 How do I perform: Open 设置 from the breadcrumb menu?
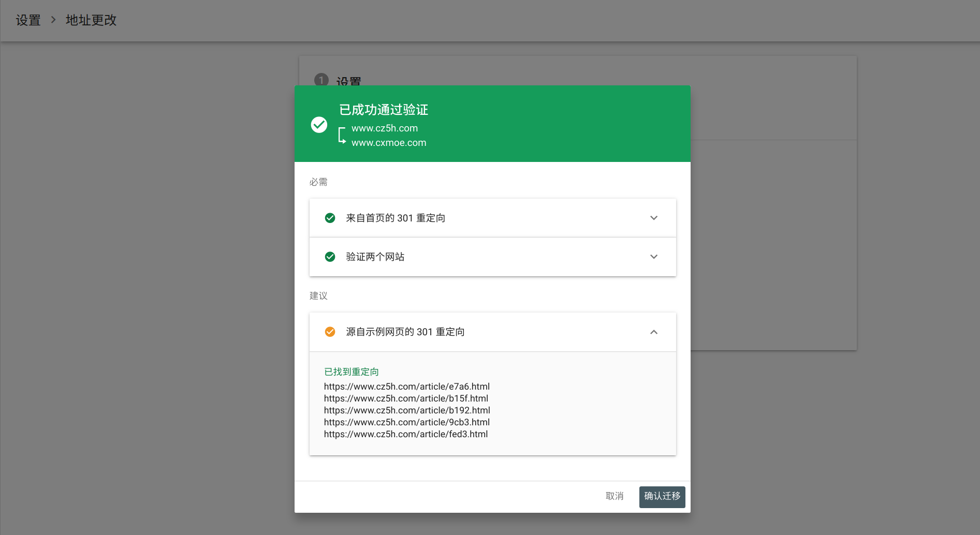[27, 20]
